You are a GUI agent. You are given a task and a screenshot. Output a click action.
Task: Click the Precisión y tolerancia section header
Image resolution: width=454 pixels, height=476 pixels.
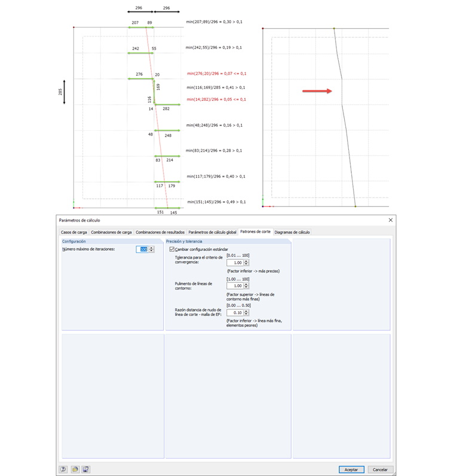228,241
